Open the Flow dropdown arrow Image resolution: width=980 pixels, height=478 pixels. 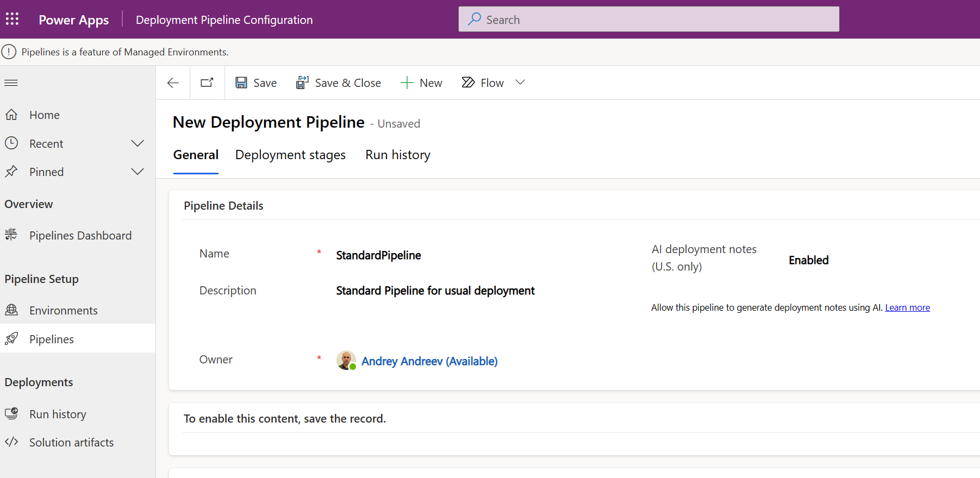pos(520,83)
